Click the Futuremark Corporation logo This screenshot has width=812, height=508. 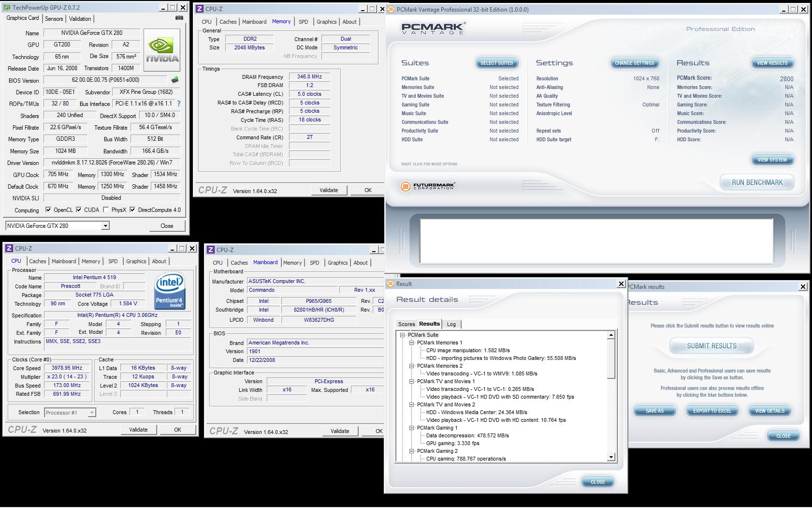point(428,186)
